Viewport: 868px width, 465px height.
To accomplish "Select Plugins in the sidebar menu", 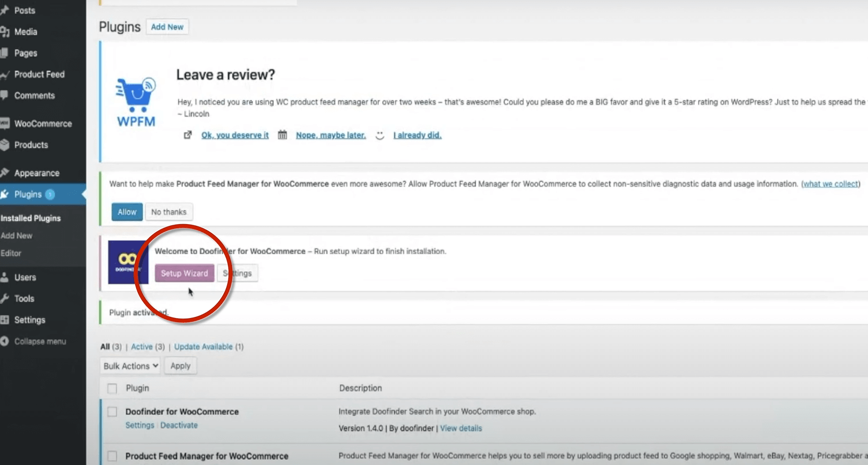I will (x=28, y=195).
